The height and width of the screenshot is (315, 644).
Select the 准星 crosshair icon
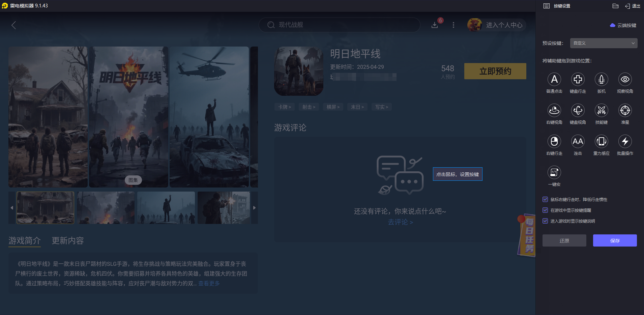point(625,111)
